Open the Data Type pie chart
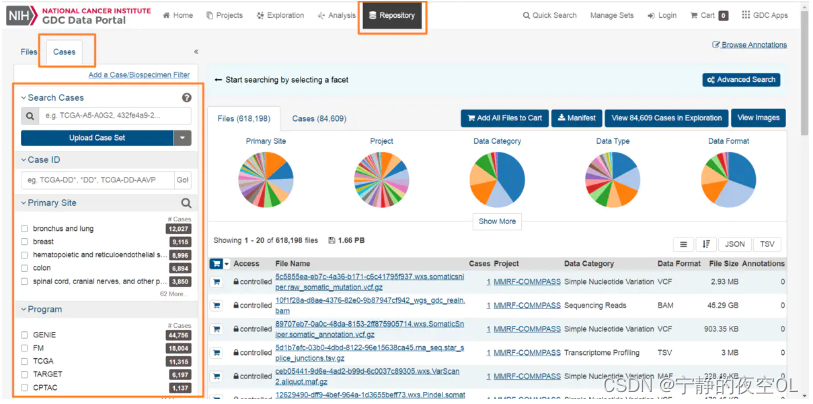This screenshot has width=813, height=404. click(x=613, y=180)
